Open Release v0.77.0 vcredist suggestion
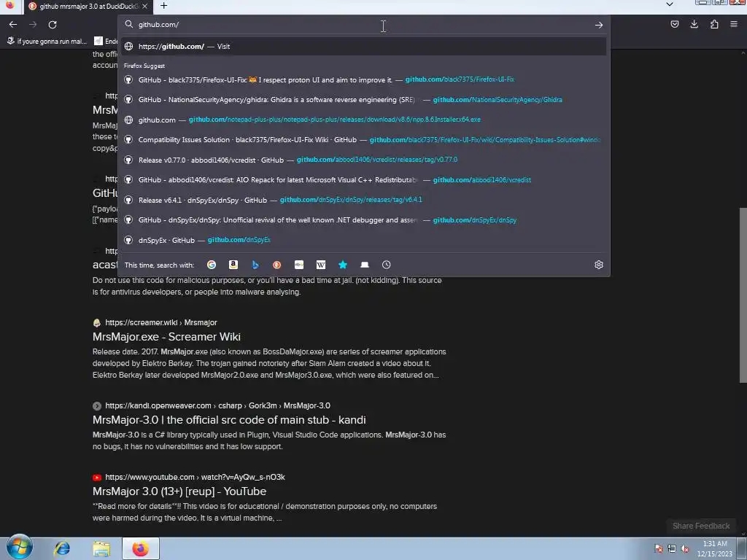747x560 pixels. [x=363, y=160]
